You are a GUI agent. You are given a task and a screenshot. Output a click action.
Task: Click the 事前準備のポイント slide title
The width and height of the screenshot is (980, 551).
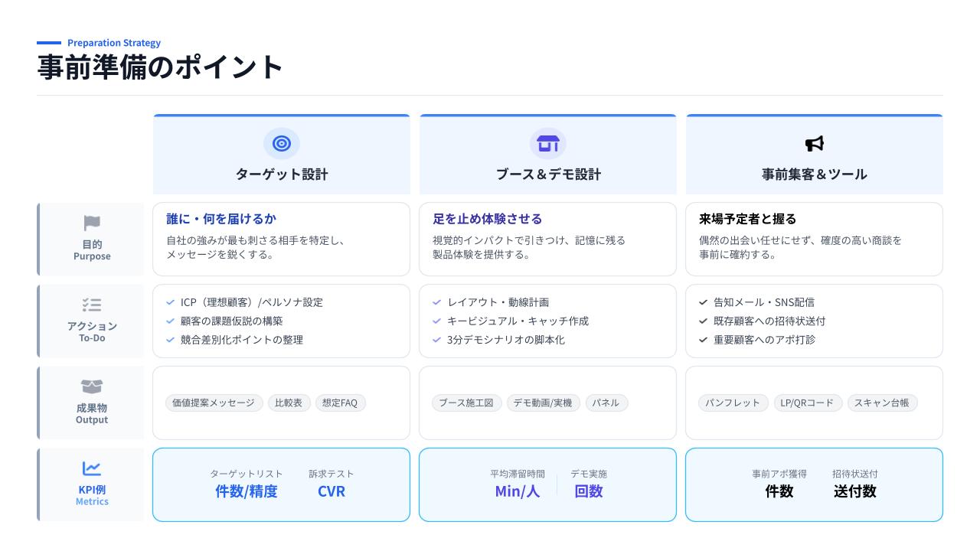[x=160, y=67]
